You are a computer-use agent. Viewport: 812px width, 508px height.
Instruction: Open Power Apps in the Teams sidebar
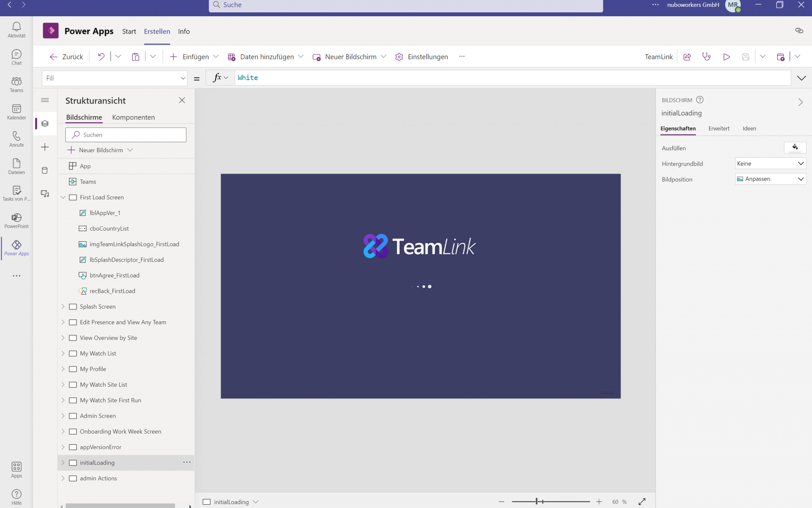pos(16,248)
